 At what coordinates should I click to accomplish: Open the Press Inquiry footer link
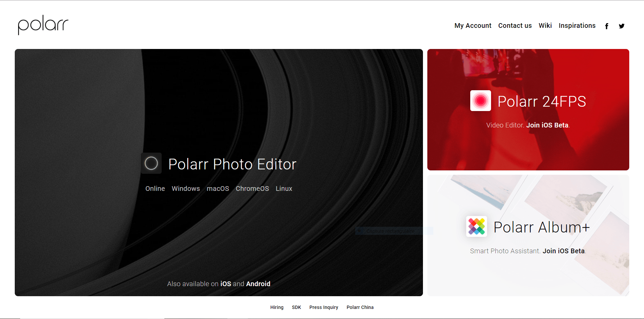(x=324, y=307)
